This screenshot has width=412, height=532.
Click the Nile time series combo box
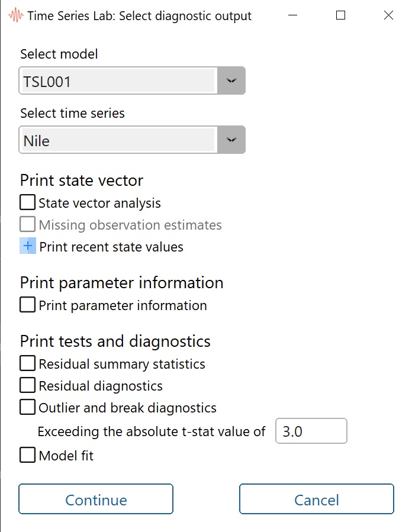tap(118, 140)
